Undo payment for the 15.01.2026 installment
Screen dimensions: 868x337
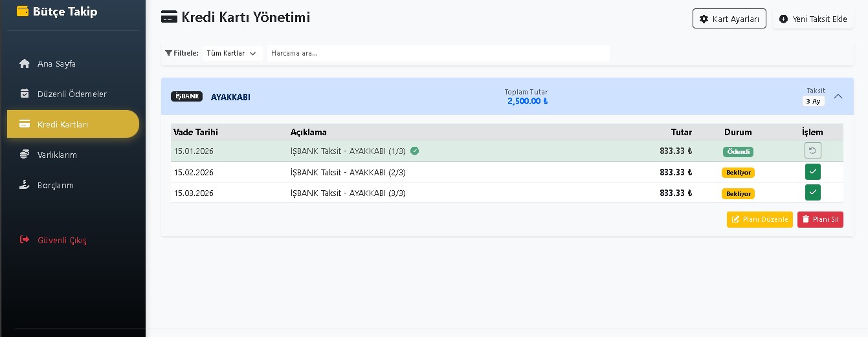point(813,151)
